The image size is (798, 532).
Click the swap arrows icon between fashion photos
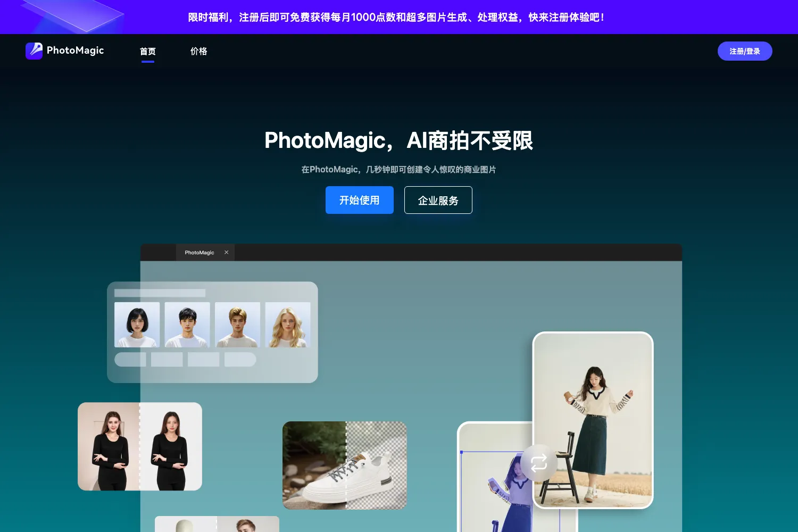click(x=539, y=463)
